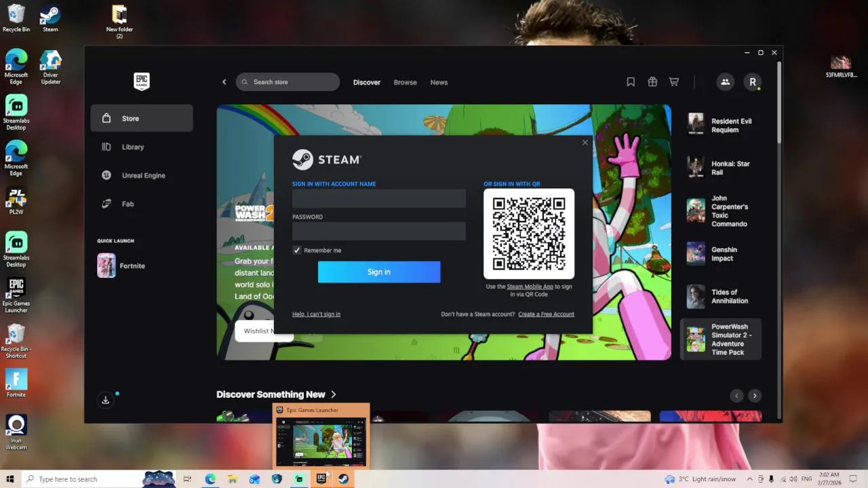Open Iriun Webcam desktop icon

point(16,432)
